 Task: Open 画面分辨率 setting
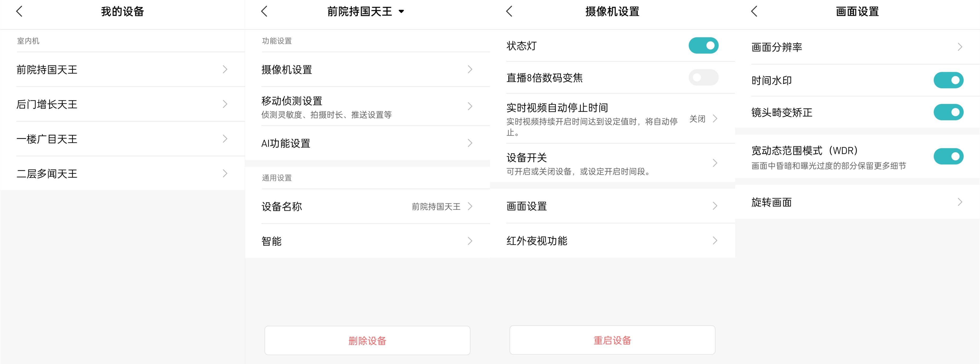pyautogui.click(x=857, y=47)
